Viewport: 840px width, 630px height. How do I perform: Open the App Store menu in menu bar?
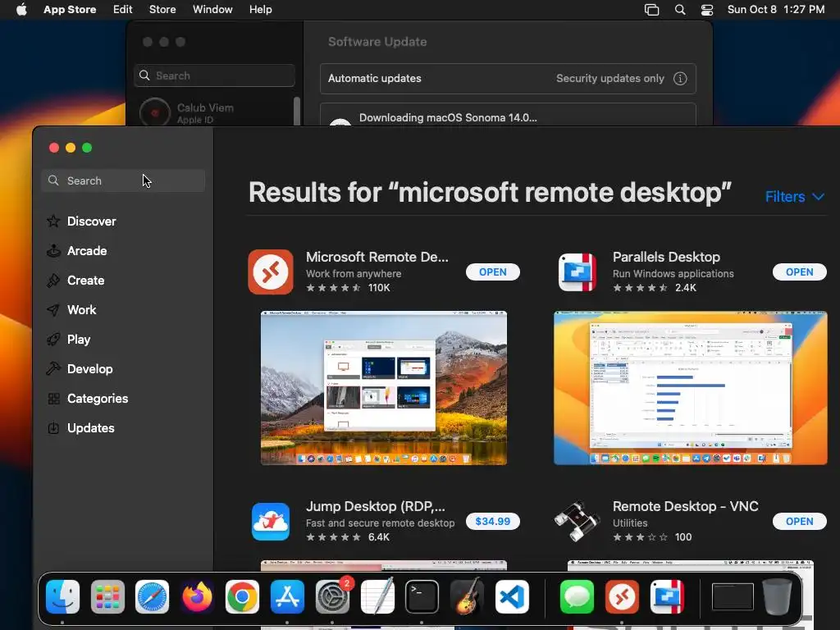(70, 9)
